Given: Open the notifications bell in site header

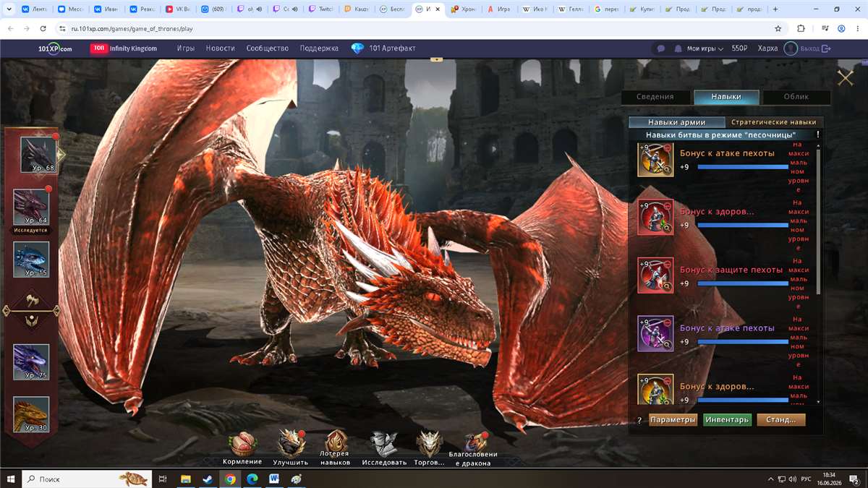Looking at the screenshot, I should point(678,48).
